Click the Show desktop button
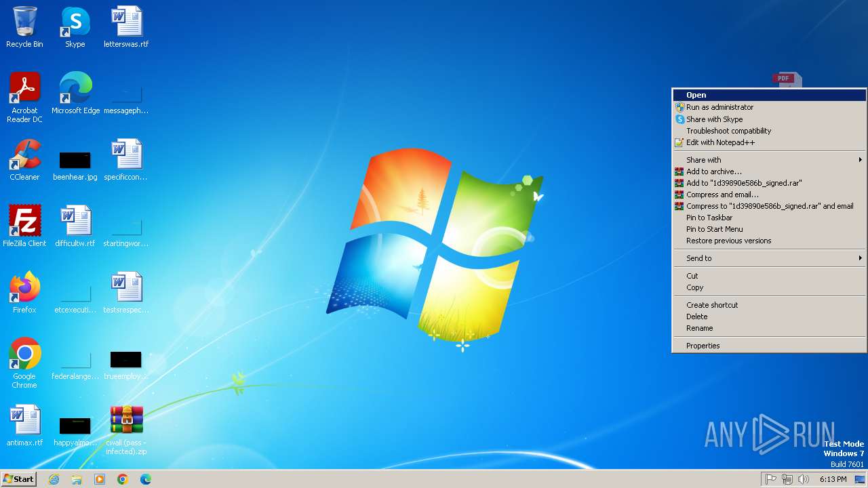Viewport: 868px width, 488px height. pos(861,479)
